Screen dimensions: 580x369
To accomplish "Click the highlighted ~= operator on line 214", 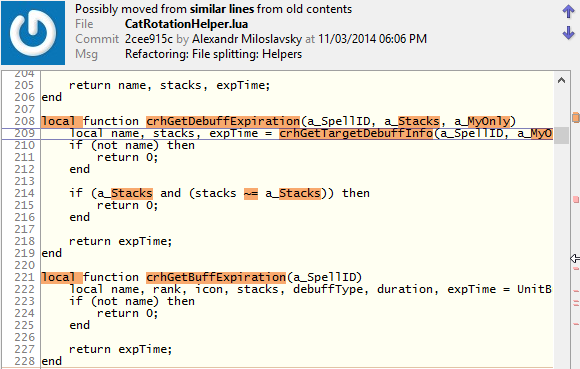I will (251, 193).
